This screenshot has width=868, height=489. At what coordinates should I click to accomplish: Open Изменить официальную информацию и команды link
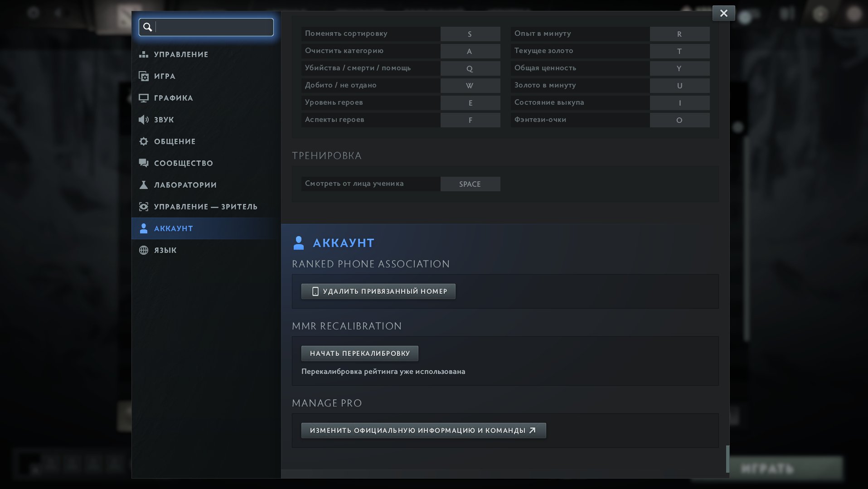[x=423, y=431]
